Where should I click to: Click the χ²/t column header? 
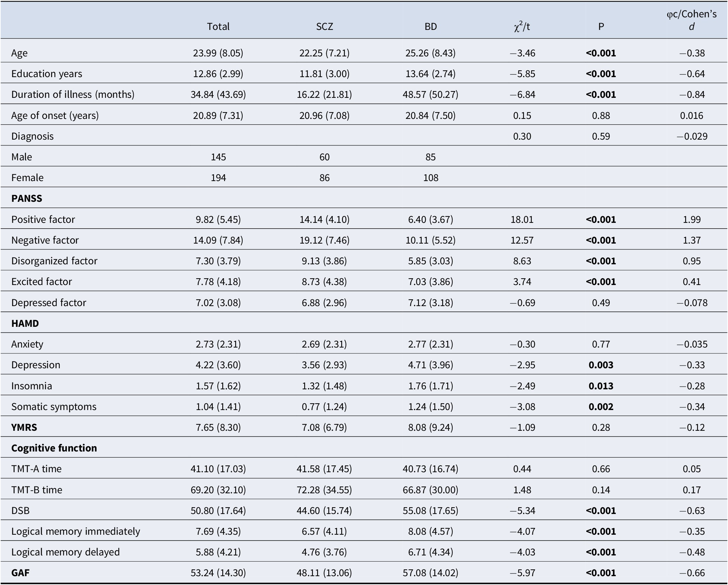pos(522,26)
